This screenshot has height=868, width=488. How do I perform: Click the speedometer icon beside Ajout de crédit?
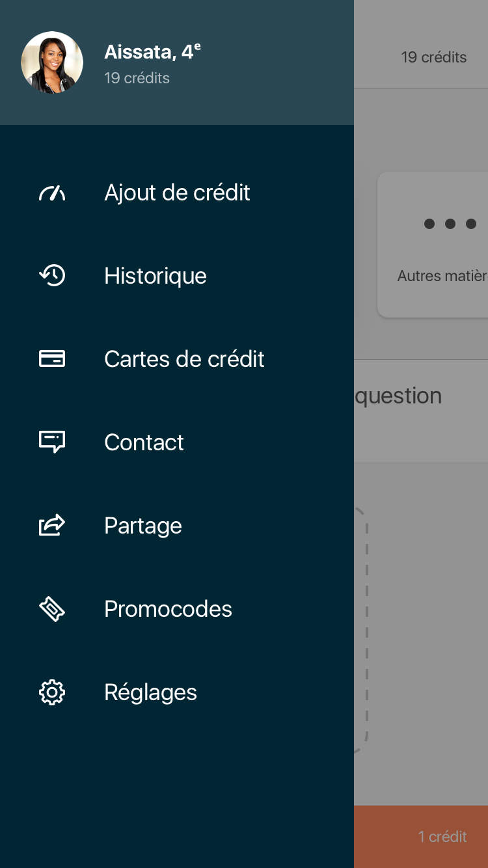tap(52, 193)
